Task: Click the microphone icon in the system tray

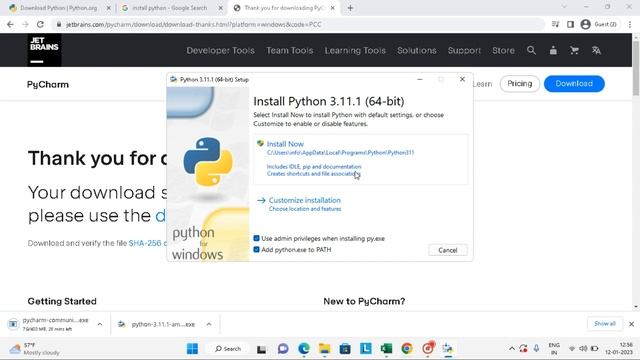Action: (536, 348)
